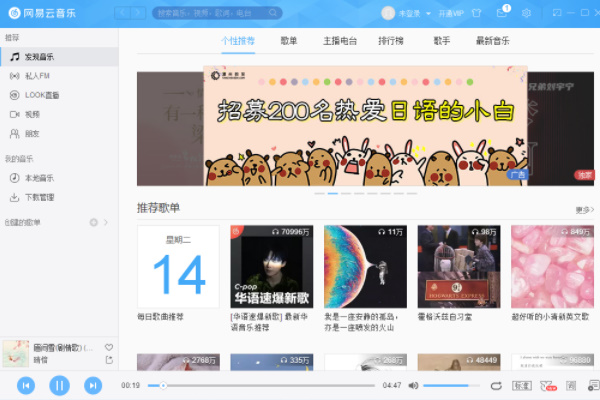This screenshot has height=400, width=600.
Task: Click the LOOK直播 sidebar icon
Action: pyautogui.click(x=15, y=95)
